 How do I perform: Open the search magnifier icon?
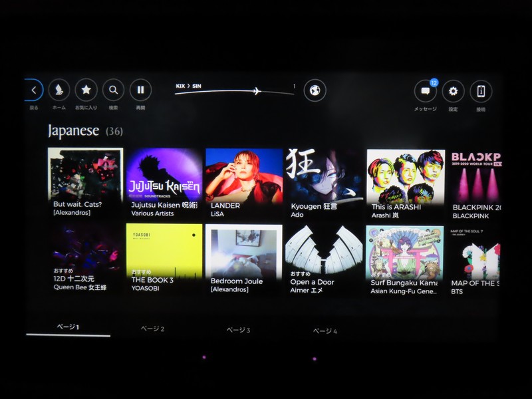(113, 90)
